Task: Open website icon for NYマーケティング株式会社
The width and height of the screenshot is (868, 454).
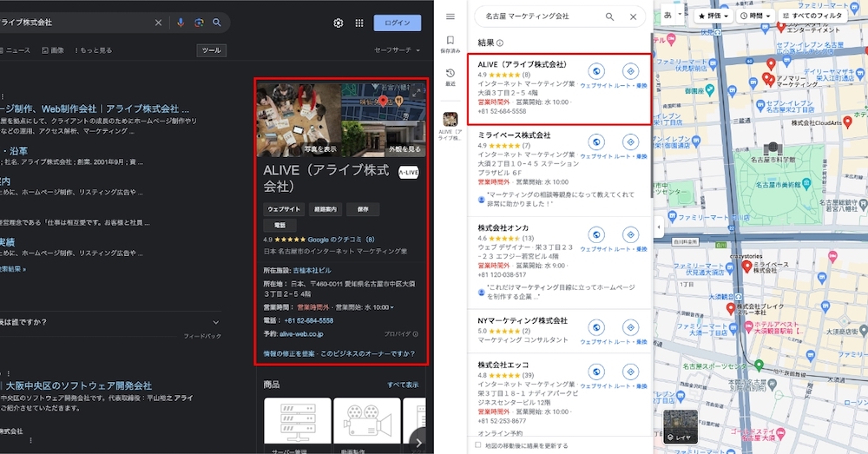Action: click(x=595, y=328)
